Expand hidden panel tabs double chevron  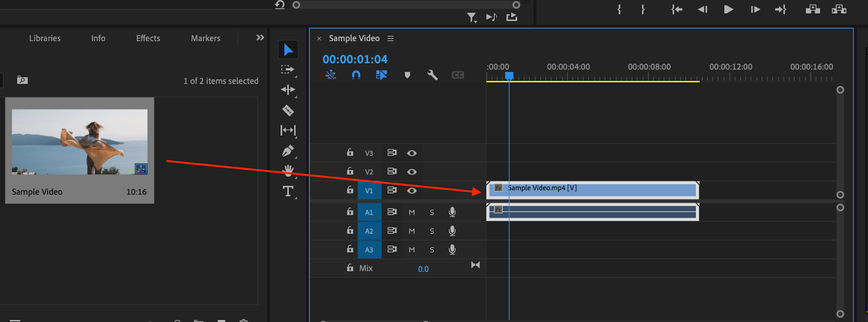pyautogui.click(x=260, y=37)
